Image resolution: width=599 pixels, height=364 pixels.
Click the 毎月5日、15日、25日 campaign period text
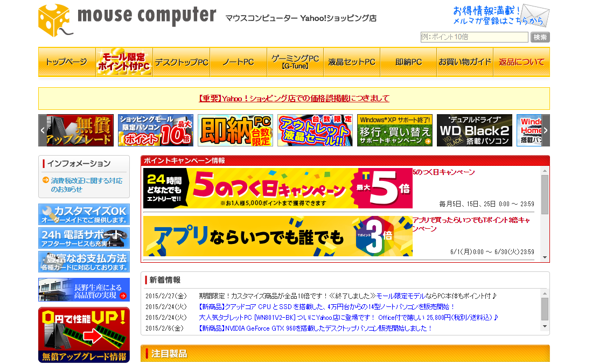pos(487,204)
